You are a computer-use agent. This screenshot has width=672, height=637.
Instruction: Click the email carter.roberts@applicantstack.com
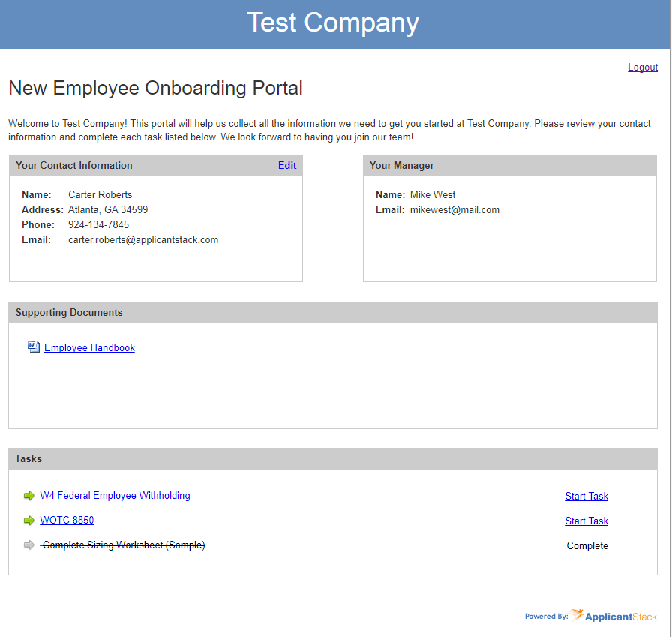pos(143,239)
